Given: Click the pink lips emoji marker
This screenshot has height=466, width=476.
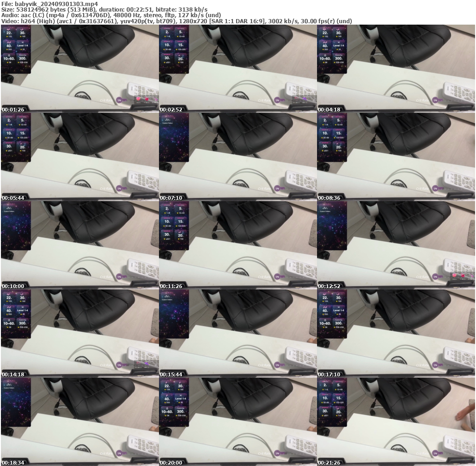Looking at the screenshot, I should 147,99.
